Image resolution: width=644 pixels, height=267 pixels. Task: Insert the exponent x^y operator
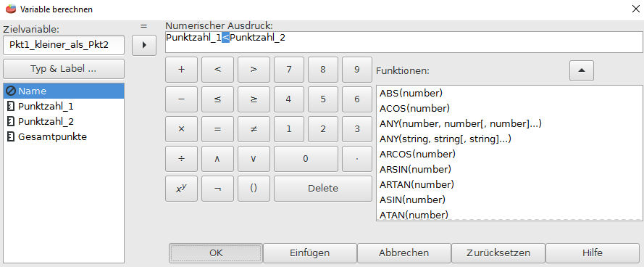click(181, 189)
